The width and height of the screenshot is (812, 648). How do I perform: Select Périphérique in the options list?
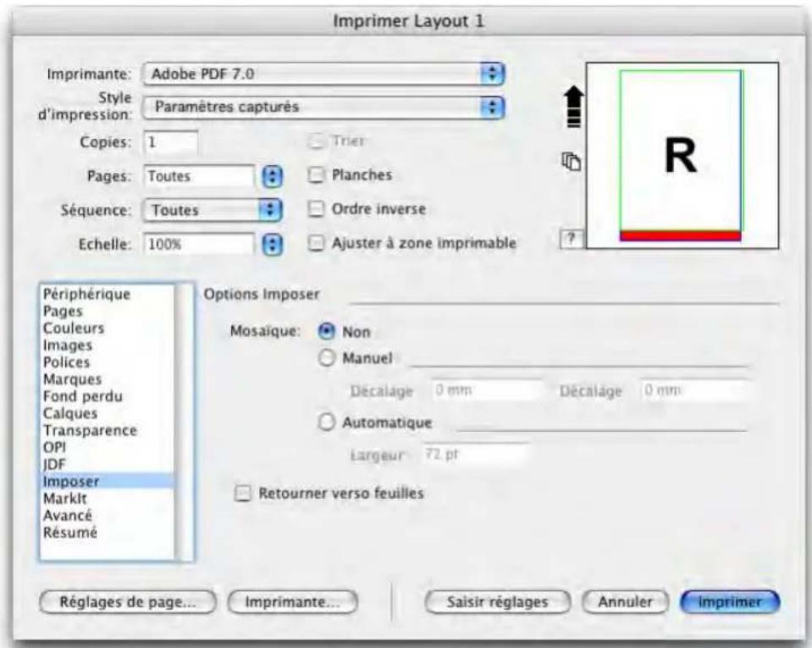(x=108, y=294)
